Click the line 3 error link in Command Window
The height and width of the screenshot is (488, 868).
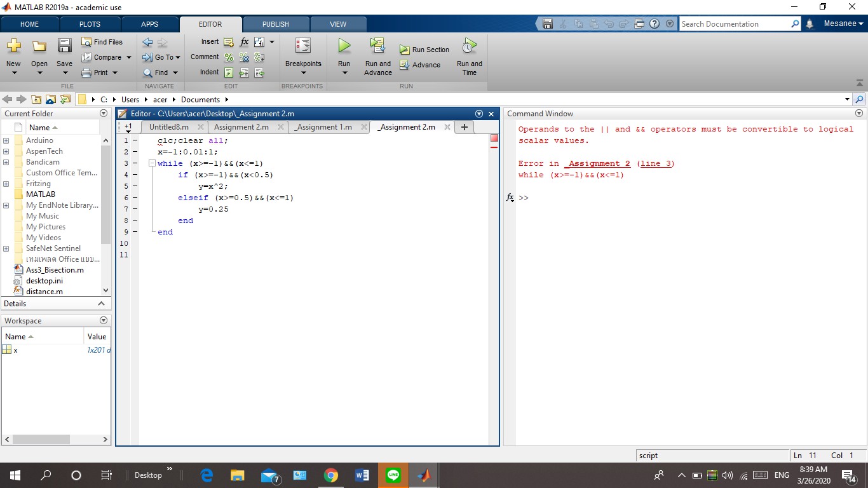pos(655,164)
